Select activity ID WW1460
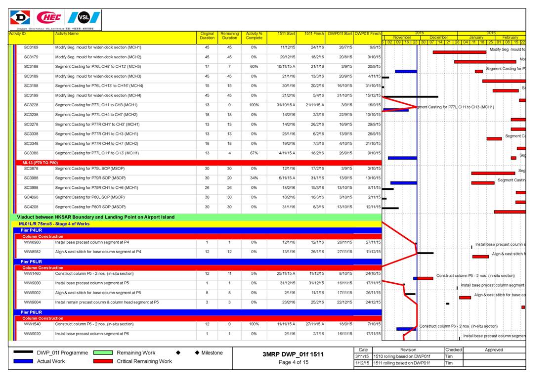 [x=32, y=274]
